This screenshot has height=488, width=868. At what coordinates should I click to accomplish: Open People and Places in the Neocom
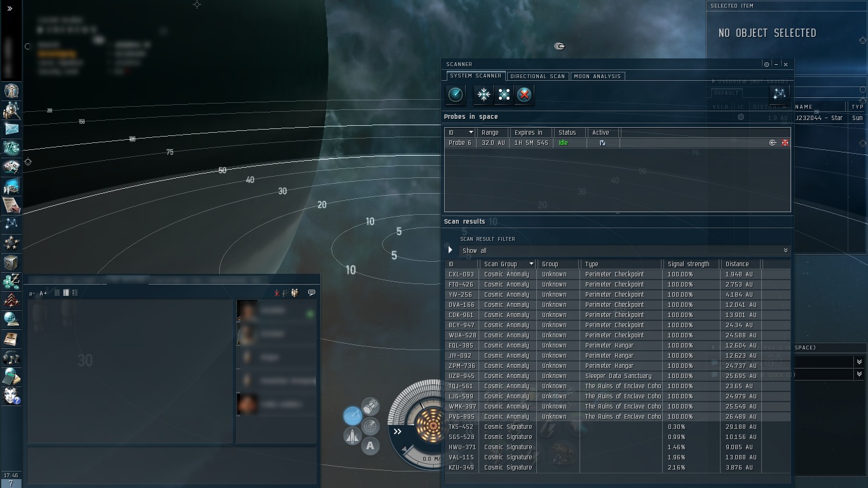(x=11, y=110)
